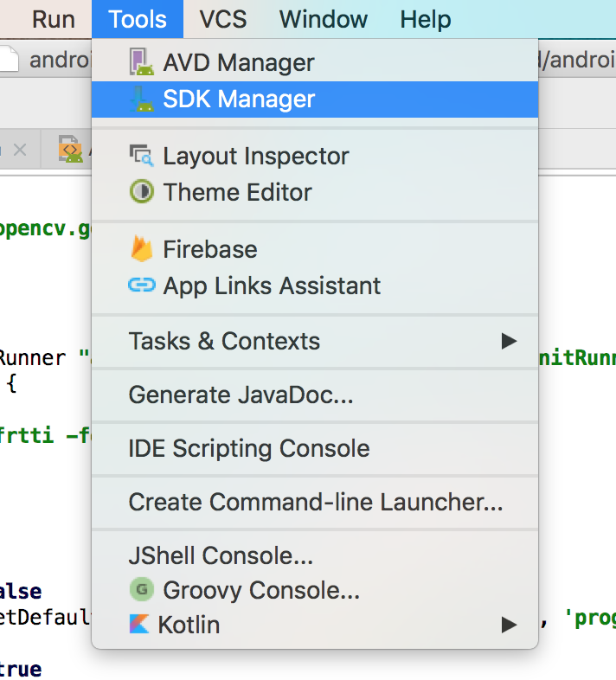Open Tasks & Contexts menu item
Image resolution: width=616 pixels, height=680 pixels.
pyautogui.click(x=315, y=341)
